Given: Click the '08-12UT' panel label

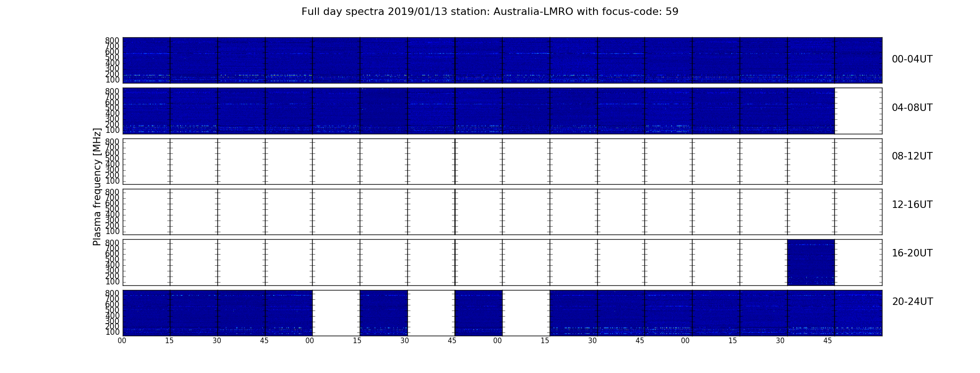Looking at the screenshot, I should [x=912, y=156].
